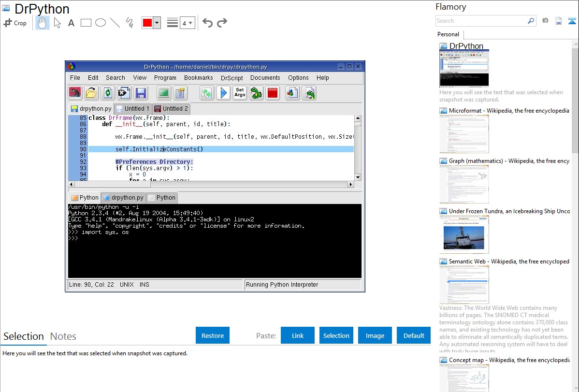Select the hand pan tool
Viewport: 579px width, 392px height.
click(x=42, y=23)
